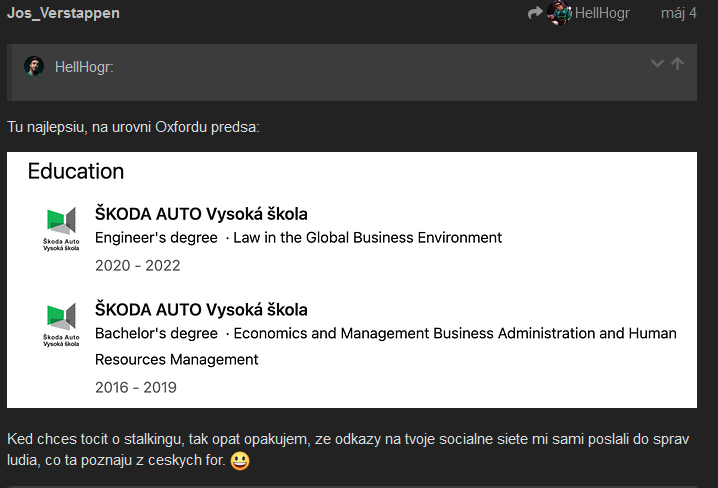Viewport: 718px width, 488px height.
Task: Click first Škoda Auto Vysoká škola logo
Action: [61, 228]
